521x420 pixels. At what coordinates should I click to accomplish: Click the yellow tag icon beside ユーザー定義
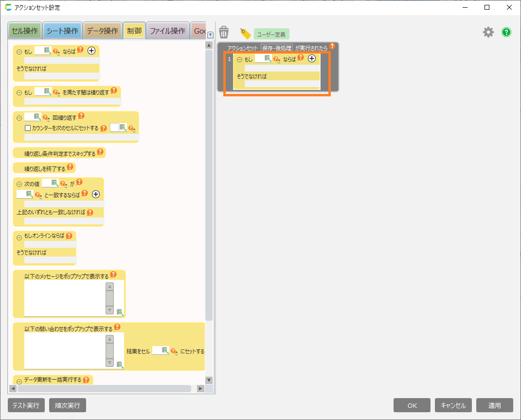245,34
